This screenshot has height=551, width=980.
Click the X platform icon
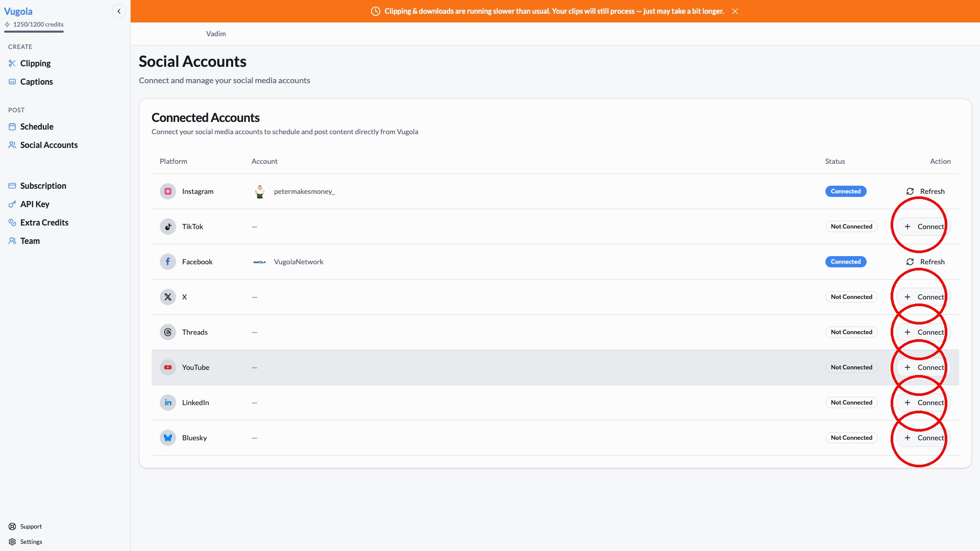pyautogui.click(x=167, y=297)
